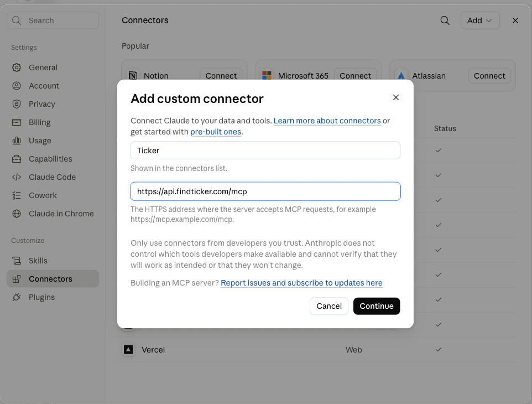Screen dimensions: 532x404
Task: Click the Atlassian logo icon
Action: 401,76
